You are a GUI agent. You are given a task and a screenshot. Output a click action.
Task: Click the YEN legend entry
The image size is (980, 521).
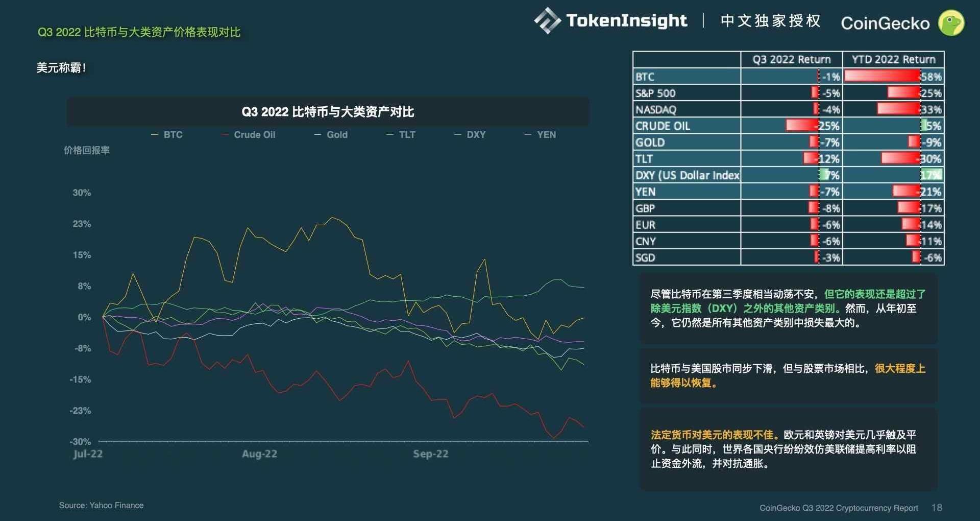click(541, 135)
